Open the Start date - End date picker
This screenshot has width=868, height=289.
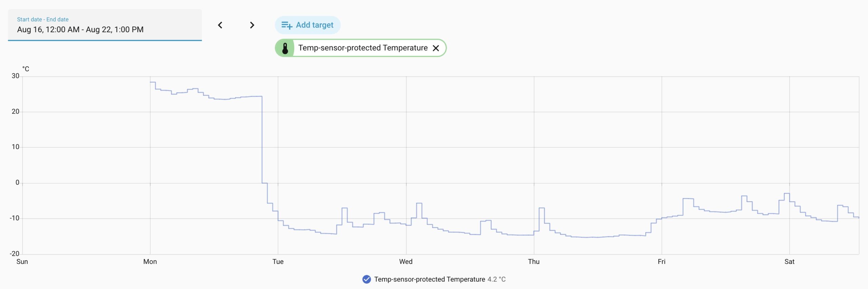(x=105, y=25)
